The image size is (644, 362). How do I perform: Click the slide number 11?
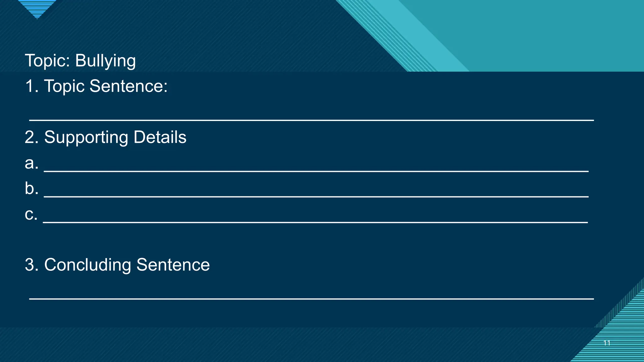[607, 343]
